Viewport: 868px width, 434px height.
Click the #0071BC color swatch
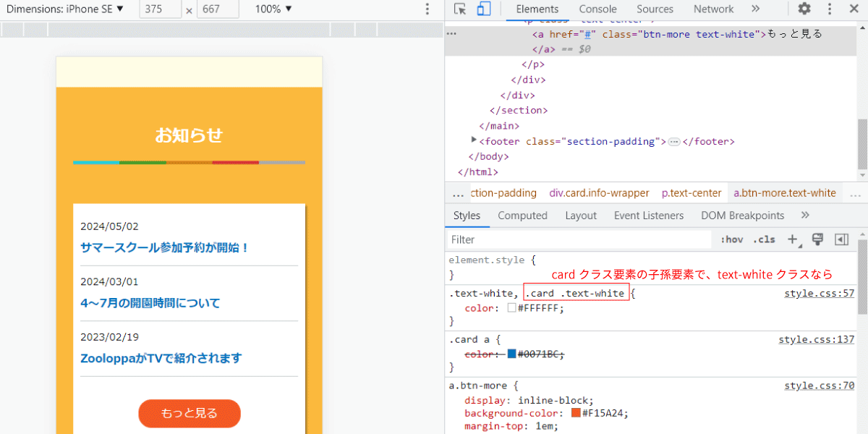[x=511, y=354]
